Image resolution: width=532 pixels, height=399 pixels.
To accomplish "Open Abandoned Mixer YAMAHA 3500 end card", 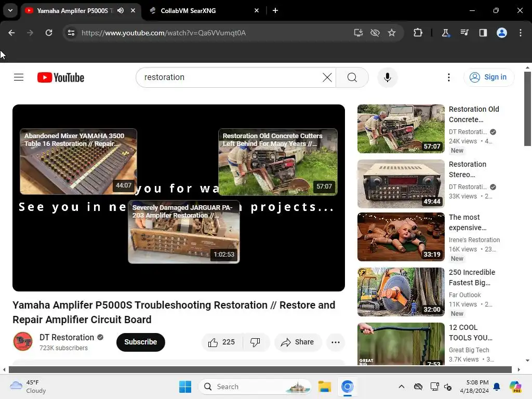I will [78, 162].
